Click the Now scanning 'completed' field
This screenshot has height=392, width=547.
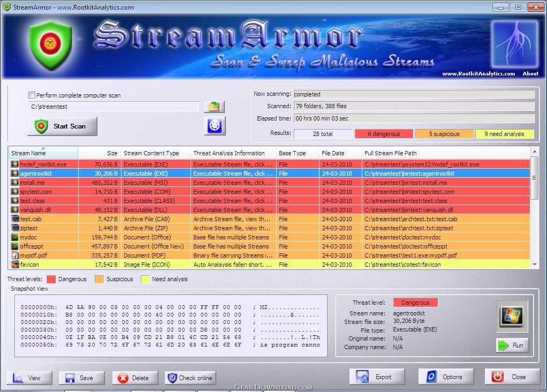(x=414, y=94)
